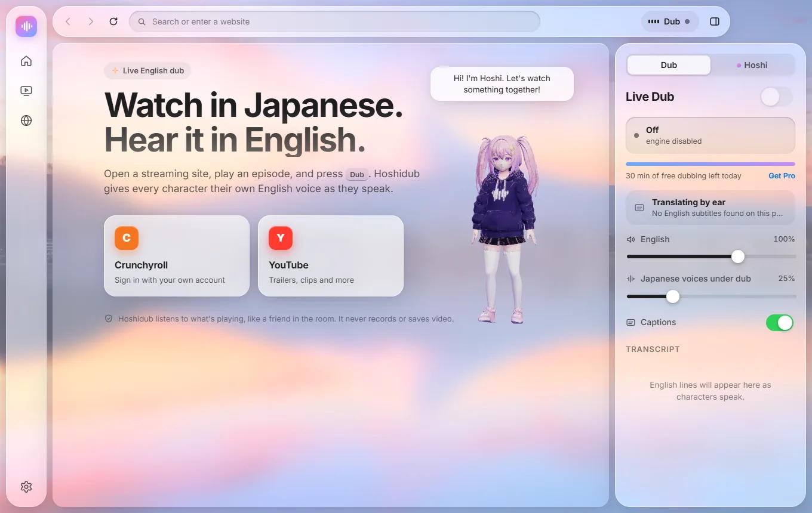This screenshot has height=513, width=812.
Task: Click the 100% English volume value
Action: (784, 239)
